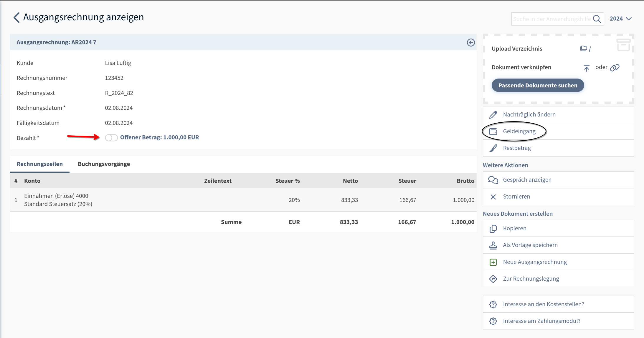Click the archive box icon in upload panel
Screen dimensions: 644x338
pos(623,45)
